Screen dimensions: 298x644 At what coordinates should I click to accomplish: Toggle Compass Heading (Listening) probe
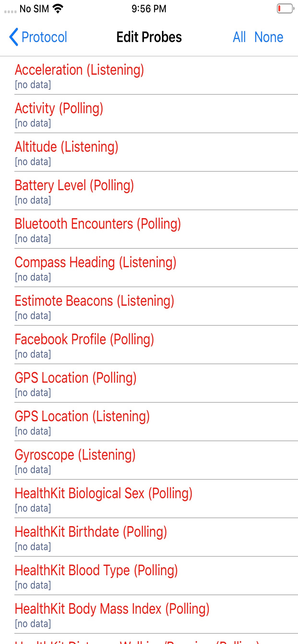pyautogui.click(x=149, y=268)
